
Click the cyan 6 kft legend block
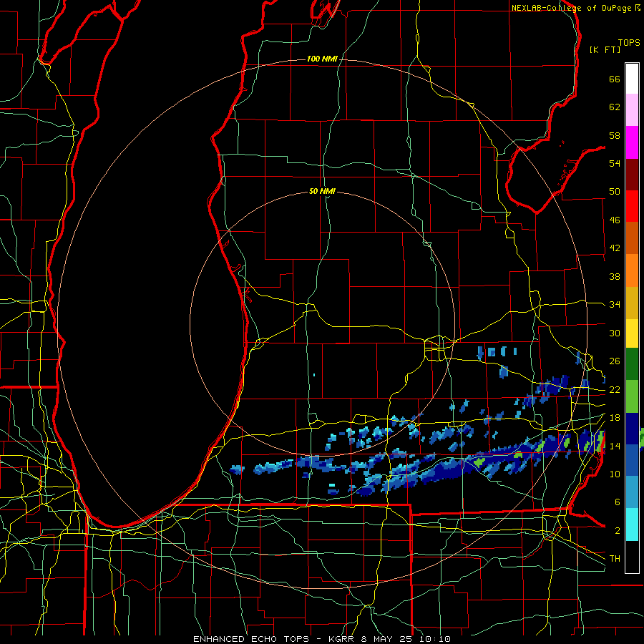(632, 525)
